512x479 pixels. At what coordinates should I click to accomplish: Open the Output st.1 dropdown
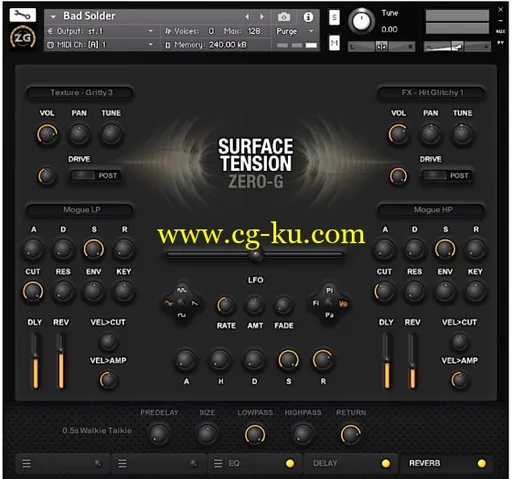pos(100,31)
